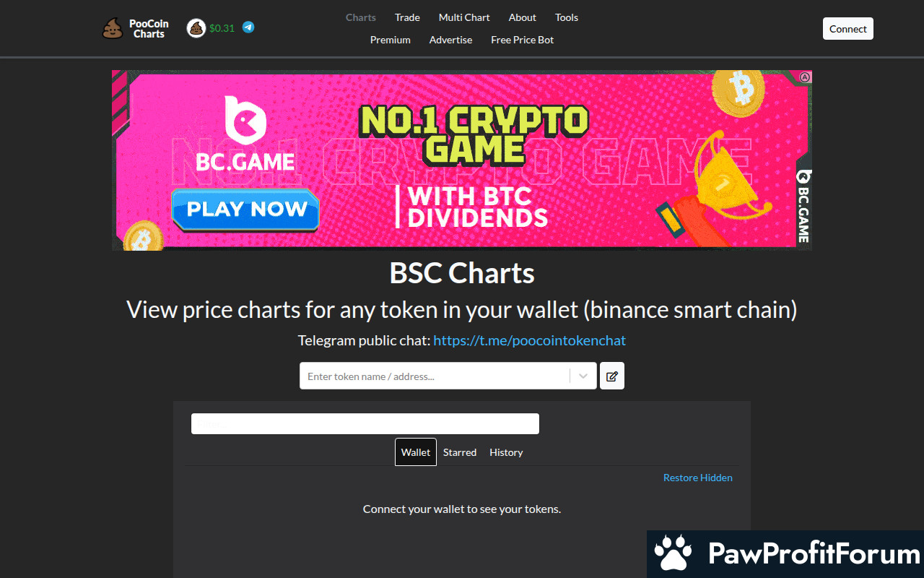Open the About page
Image resolution: width=924 pixels, height=578 pixels.
[522, 17]
